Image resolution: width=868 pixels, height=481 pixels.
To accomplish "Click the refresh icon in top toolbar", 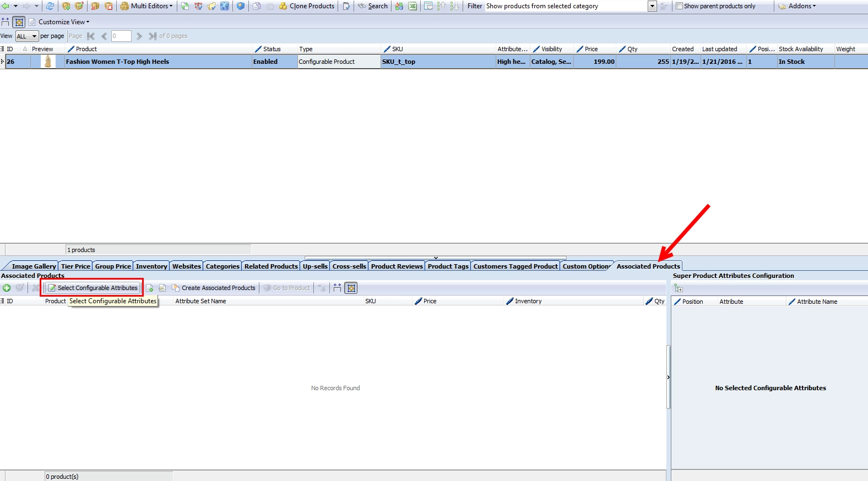I will click(50, 6).
